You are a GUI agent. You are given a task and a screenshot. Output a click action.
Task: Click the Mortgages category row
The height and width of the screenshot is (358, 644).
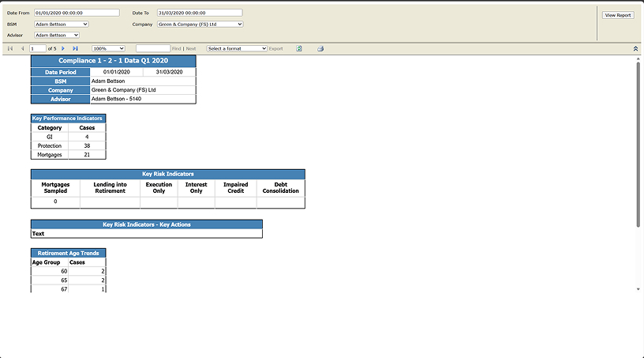point(68,155)
